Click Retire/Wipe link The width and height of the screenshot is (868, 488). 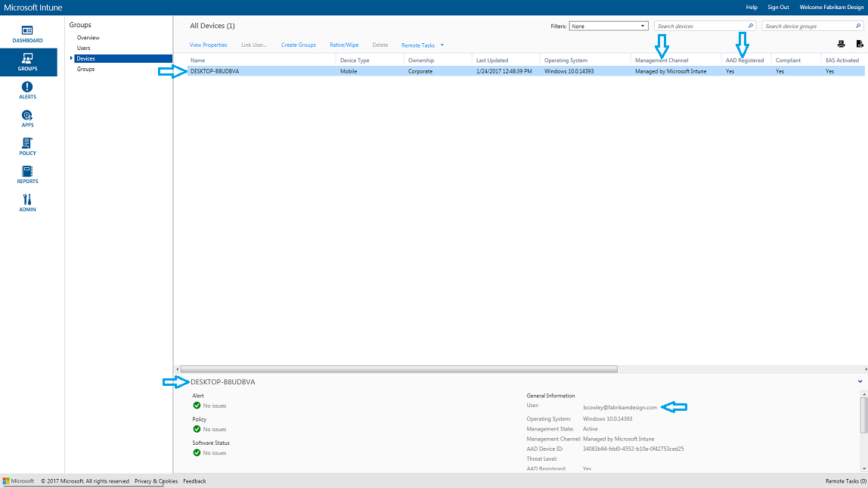coord(344,45)
